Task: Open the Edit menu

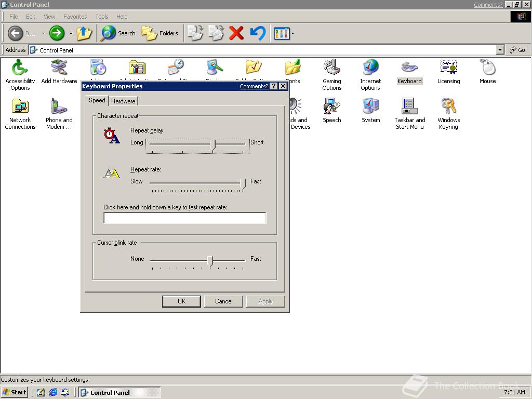Action: point(31,17)
